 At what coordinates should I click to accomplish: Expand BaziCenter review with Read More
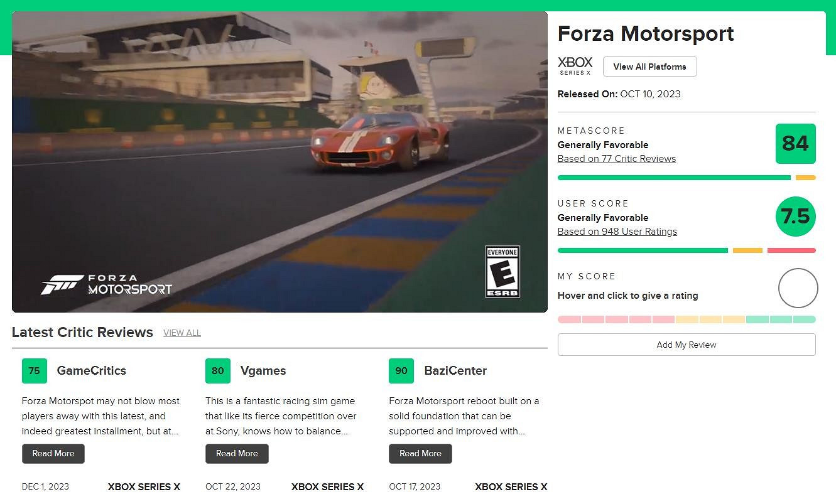(420, 454)
